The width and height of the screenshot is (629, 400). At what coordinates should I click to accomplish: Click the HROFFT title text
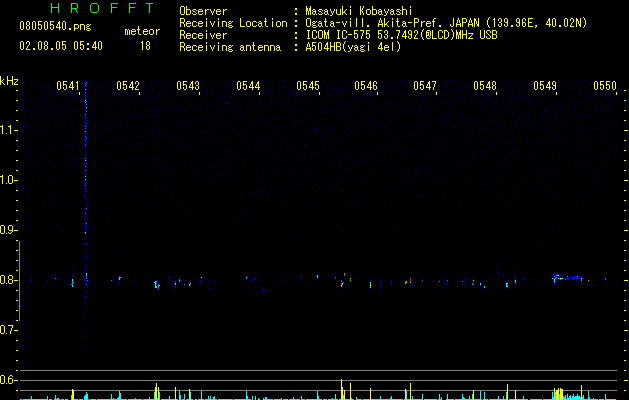click(102, 8)
